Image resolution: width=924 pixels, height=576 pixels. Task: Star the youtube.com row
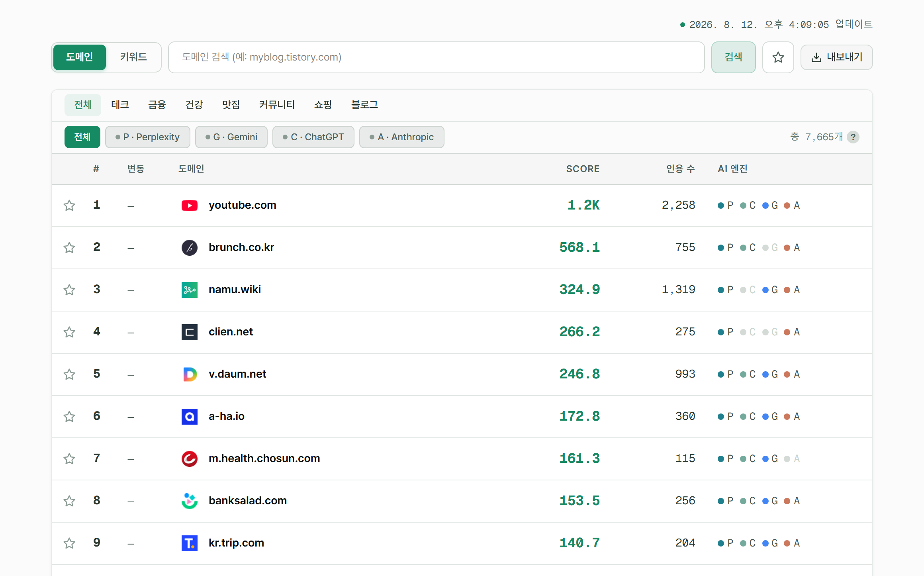click(69, 206)
